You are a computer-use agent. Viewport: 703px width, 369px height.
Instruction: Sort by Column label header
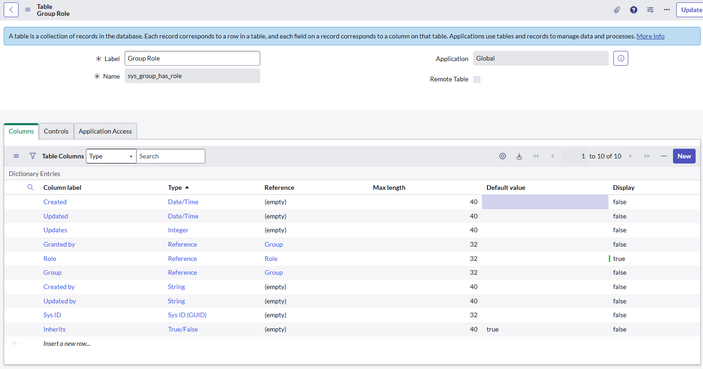(62, 187)
